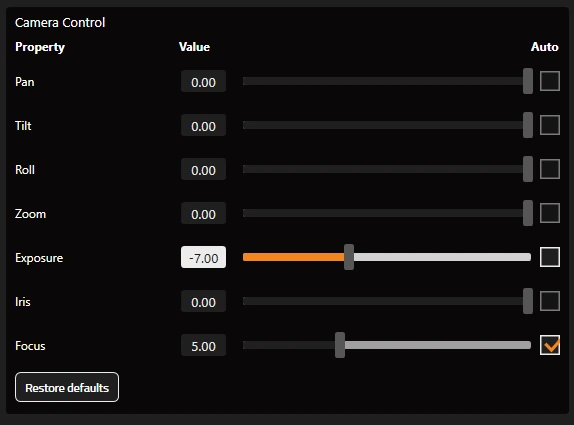Click the Exposure value field showing -7.00
The width and height of the screenshot is (574, 425).
click(x=204, y=257)
